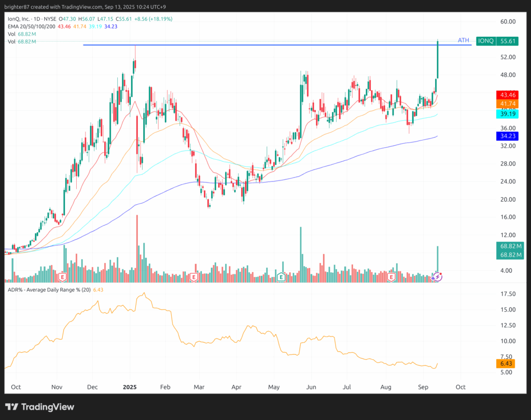Click the L47.15 low value in header
The image size is (531, 420).
coord(105,19)
